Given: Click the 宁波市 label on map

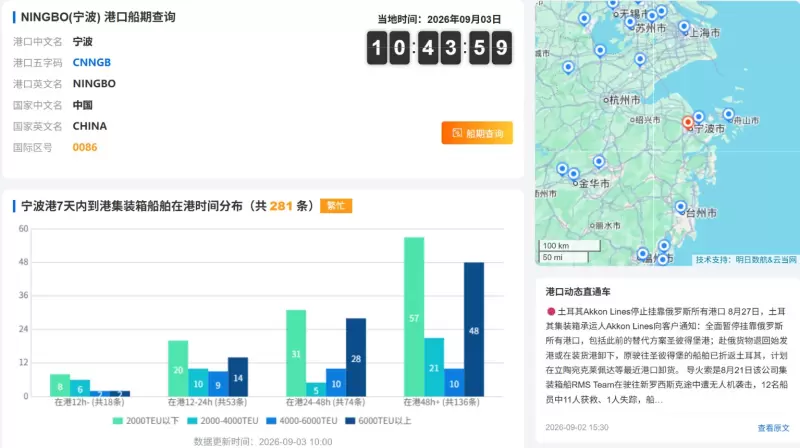Looking at the screenshot, I should (x=709, y=129).
